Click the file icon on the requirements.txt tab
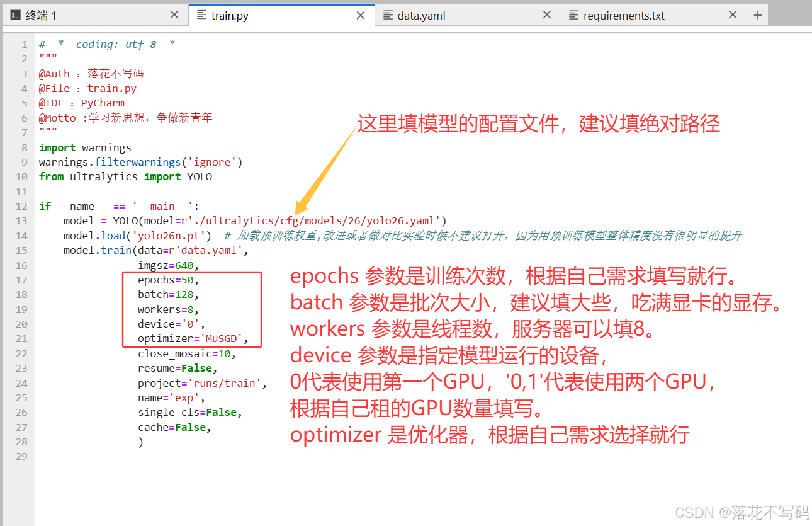Screen dimensions: 812x526 click(573, 16)
